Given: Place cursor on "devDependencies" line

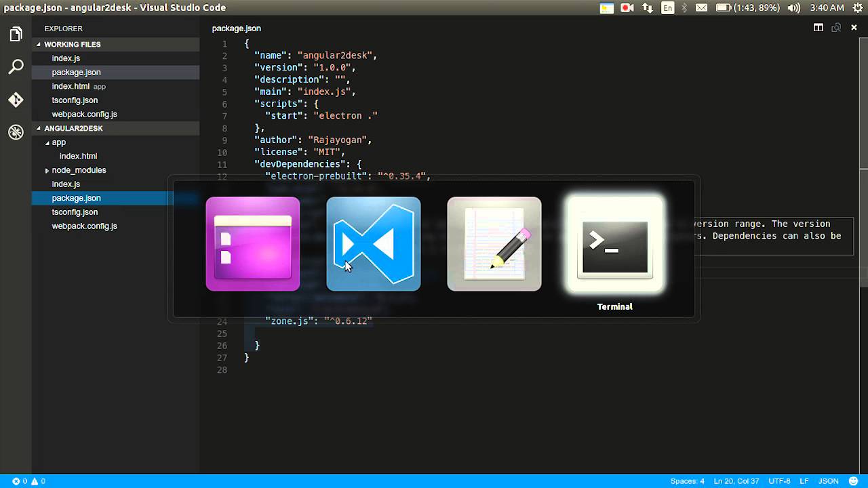Looking at the screenshot, I should pyautogui.click(x=307, y=164).
